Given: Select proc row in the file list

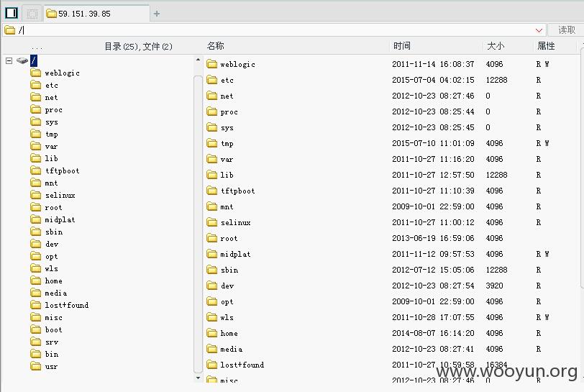Looking at the screenshot, I should tap(391, 111).
